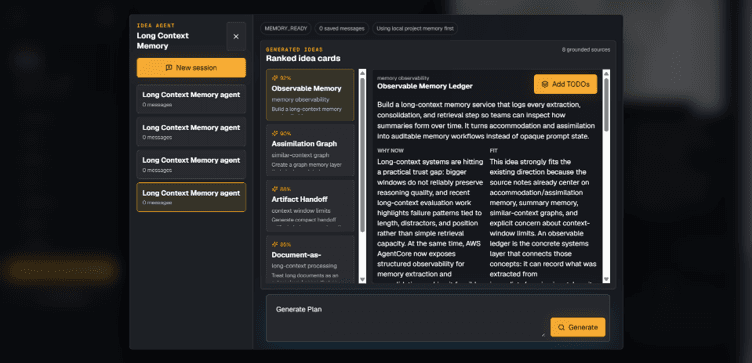The height and width of the screenshot is (363, 752).
Task: Click the '0 saved messages' chip
Action: [x=342, y=28]
